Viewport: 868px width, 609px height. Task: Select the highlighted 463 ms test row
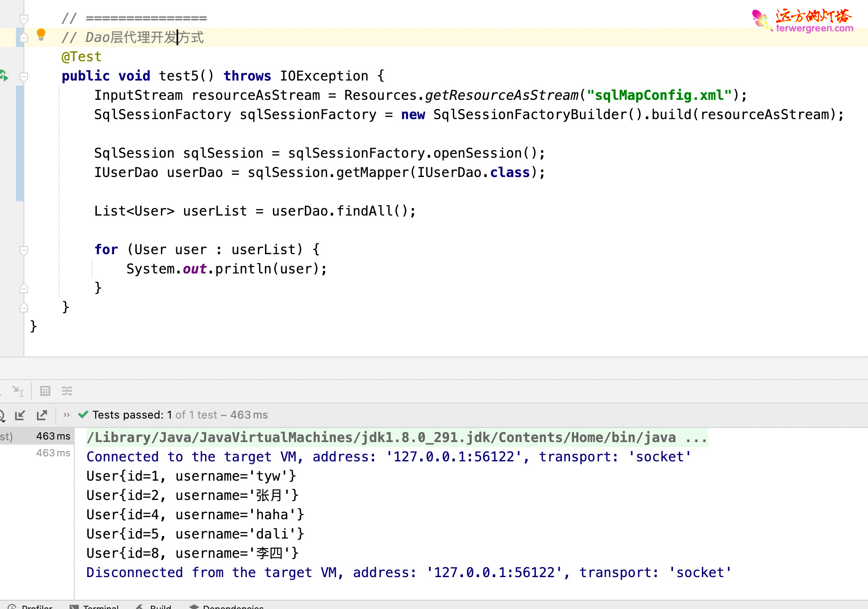[x=37, y=436]
